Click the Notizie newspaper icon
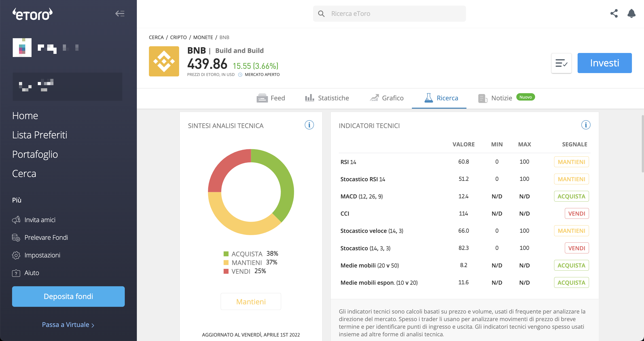This screenshot has width=644, height=341. (483, 98)
